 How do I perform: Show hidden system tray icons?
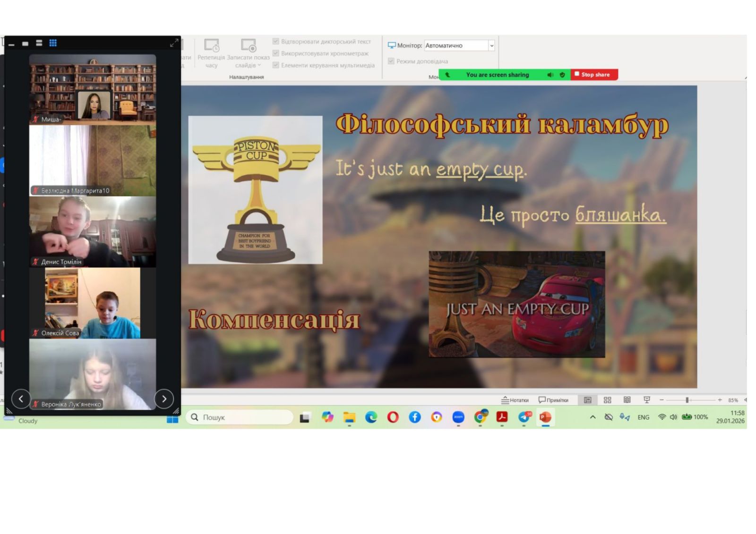[x=593, y=417]
